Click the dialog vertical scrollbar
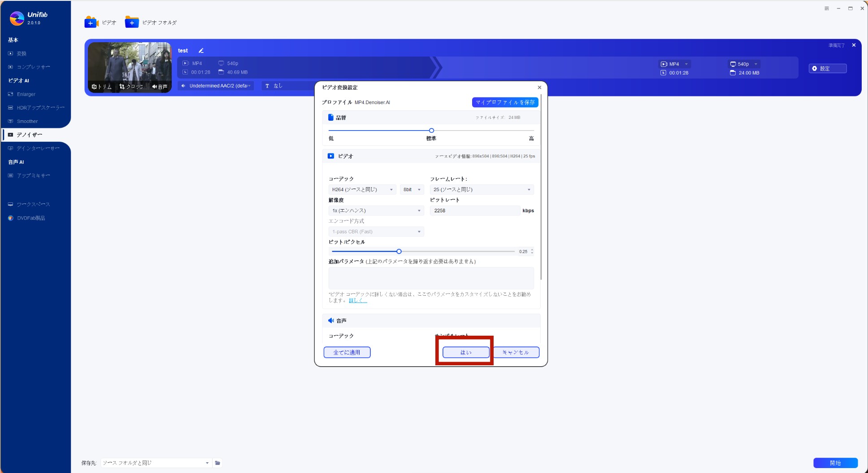The height and width of the screenshot is (473, 868). [x=541, y=187]
